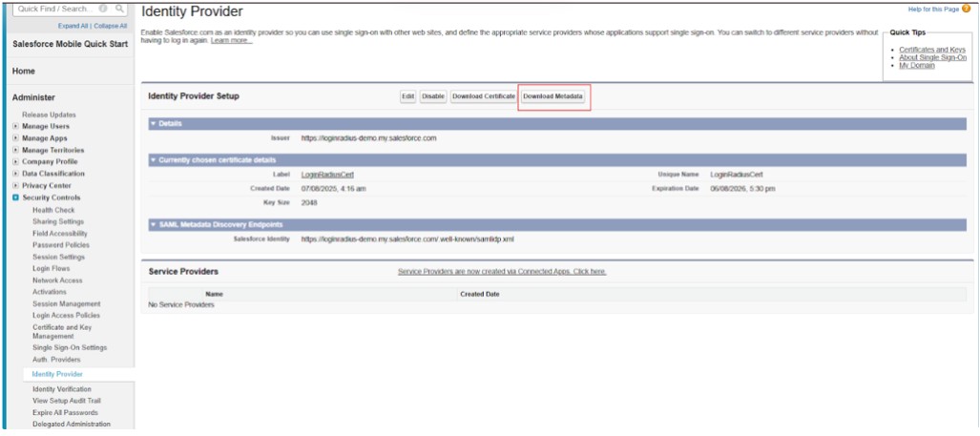Open View Setup Audit Trail
The width and height of the screenshot is (980, 436).
click(67, 401)
